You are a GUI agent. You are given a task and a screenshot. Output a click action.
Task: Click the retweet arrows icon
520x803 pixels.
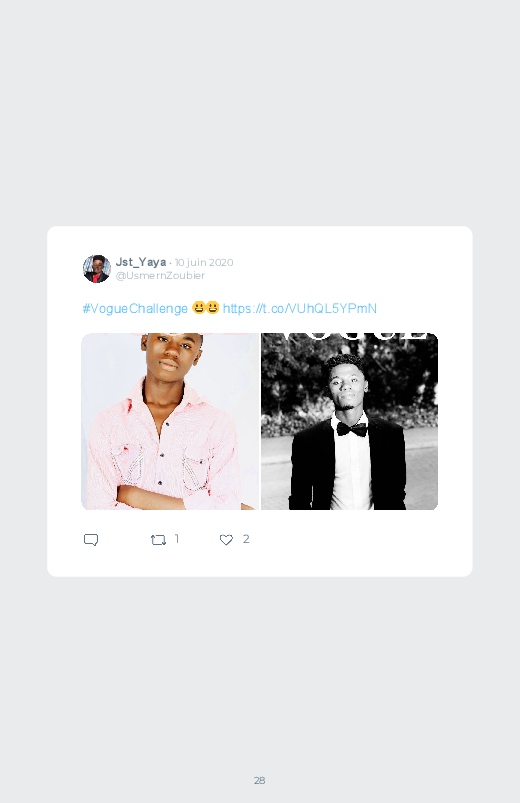(158, 540)
